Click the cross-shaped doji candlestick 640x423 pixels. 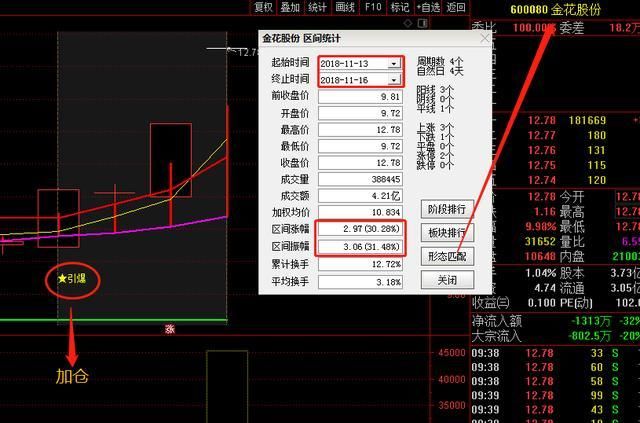pyautogui.click(x=115, y=208)
